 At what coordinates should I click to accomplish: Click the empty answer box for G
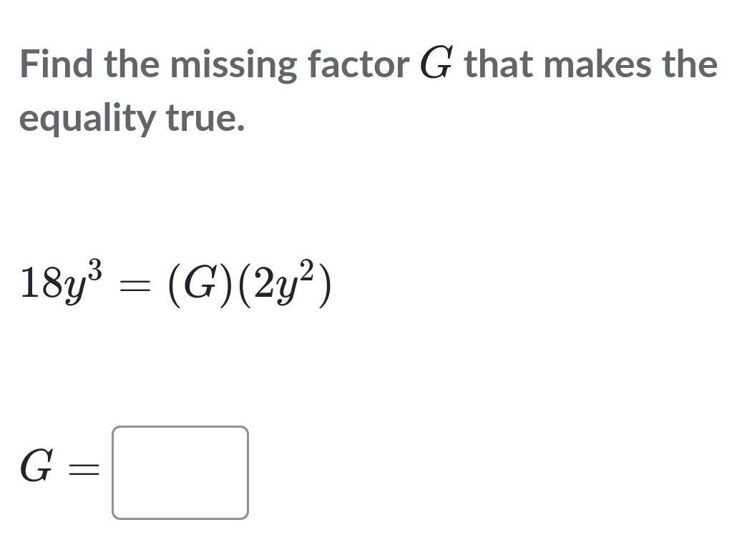tap(180, 473)
